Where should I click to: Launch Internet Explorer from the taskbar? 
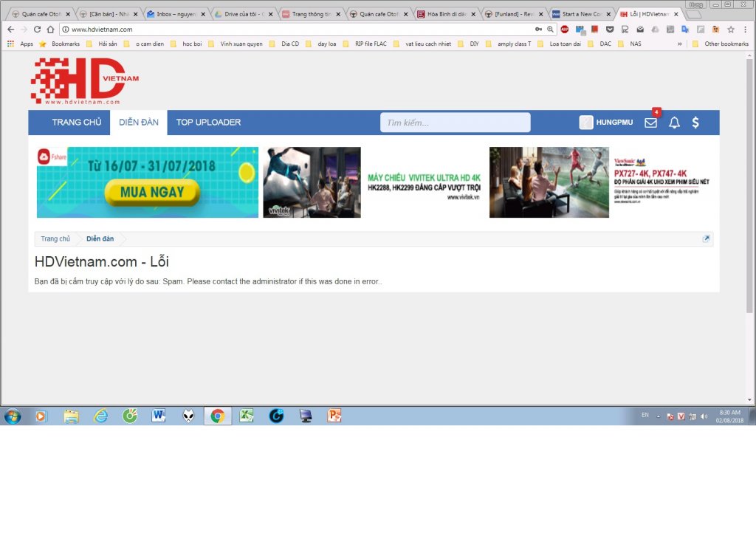(100, 416)
